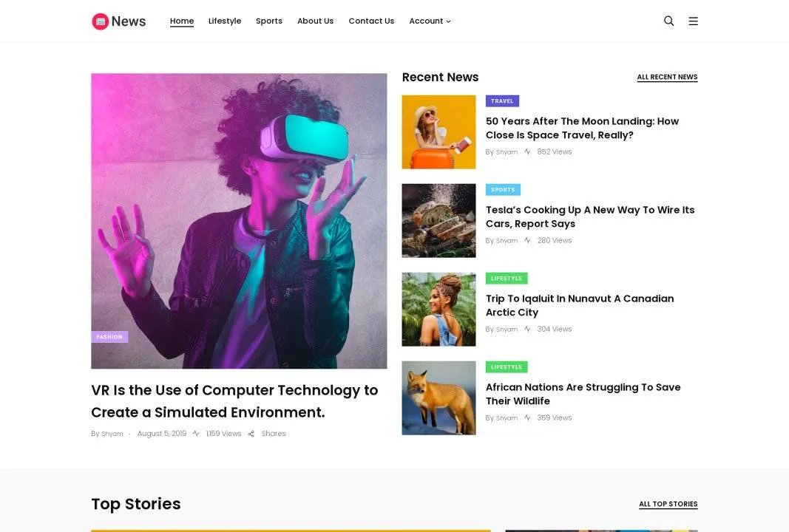
Task: Open the Lifestyle menu item
Action: (x=225, y=21)
